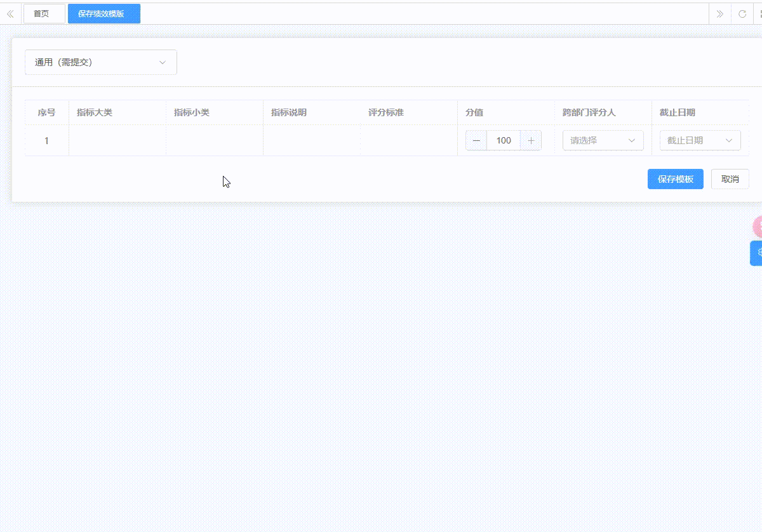Viewport: 762px width, 532px height.
Task: Click the 取消 cancel button
Action: (x=730, y=179)
